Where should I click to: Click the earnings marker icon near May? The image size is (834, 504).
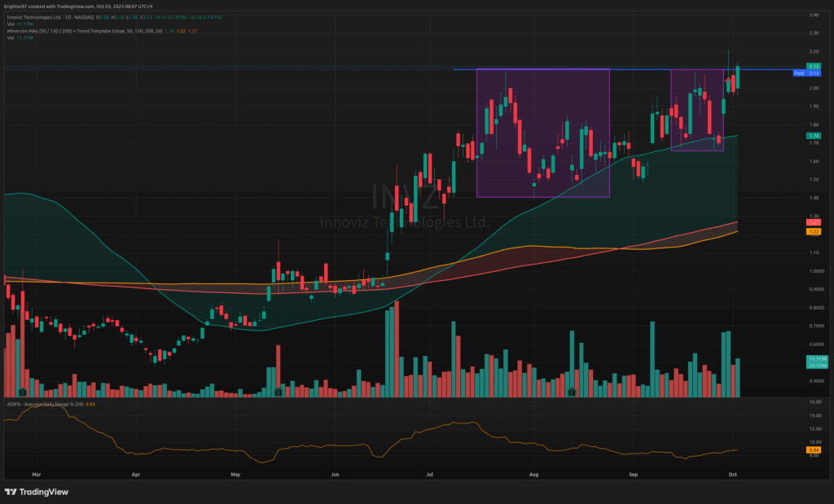(x=279, y=392)
